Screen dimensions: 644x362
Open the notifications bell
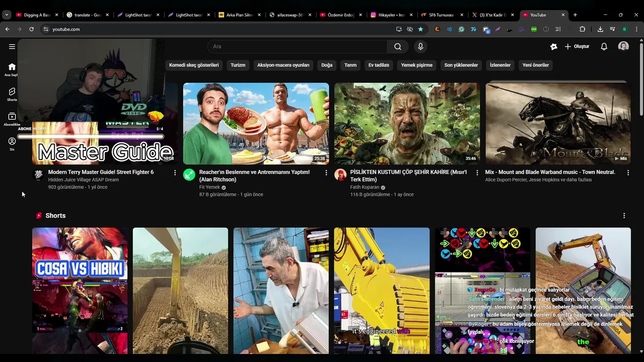pyautogui.click(x=604, y=47)
